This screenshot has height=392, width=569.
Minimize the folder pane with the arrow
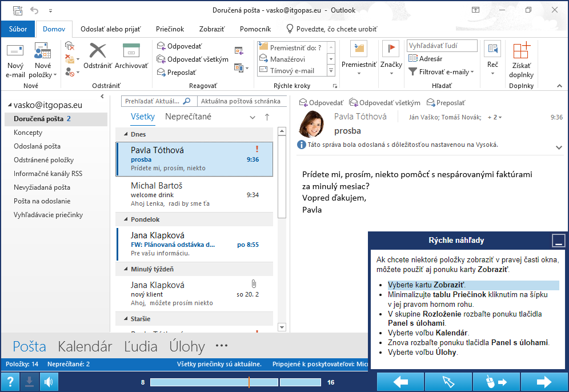pyautogui.click(x=102, y=96)
